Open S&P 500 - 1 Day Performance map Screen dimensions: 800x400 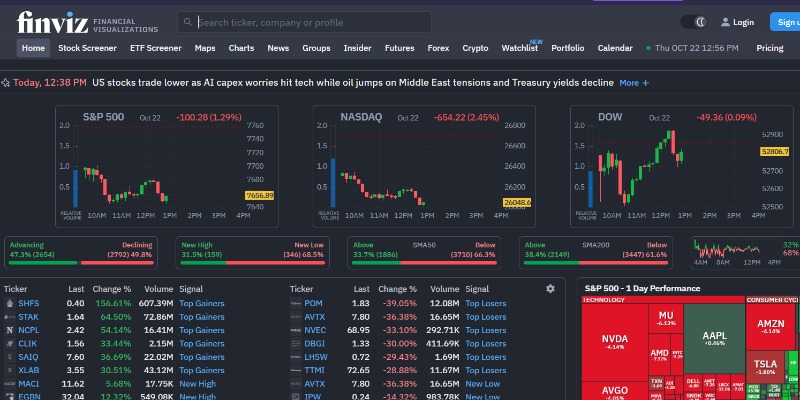pos(642,288)
